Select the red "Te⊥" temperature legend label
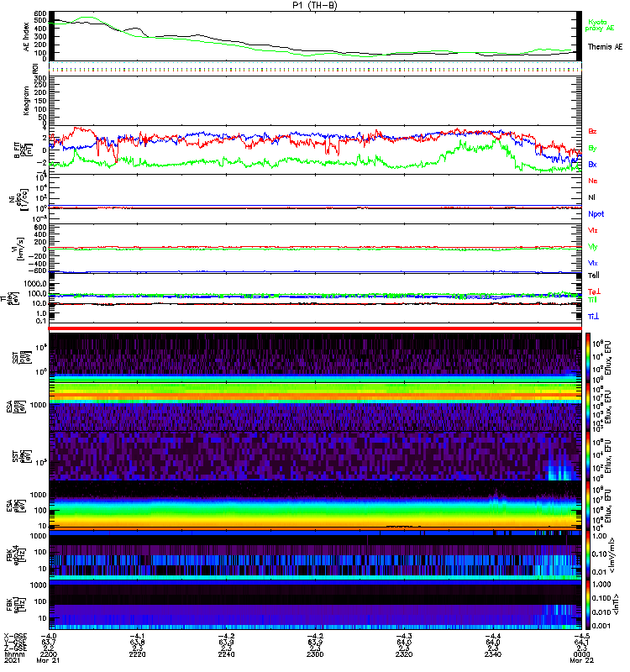This screenshot has height=672, width=630. [x=593, y=291]
